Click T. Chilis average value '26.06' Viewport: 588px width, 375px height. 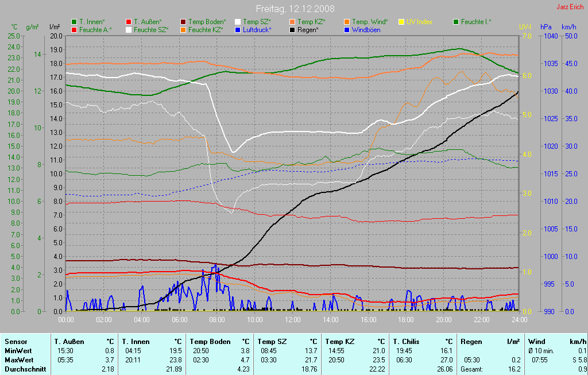click(445, 369)
